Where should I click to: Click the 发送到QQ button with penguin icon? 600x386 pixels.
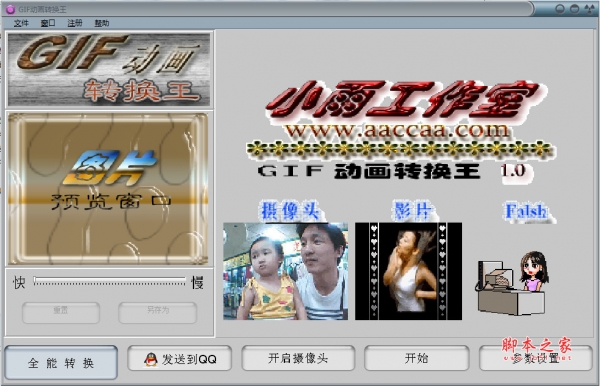point(179,358)
